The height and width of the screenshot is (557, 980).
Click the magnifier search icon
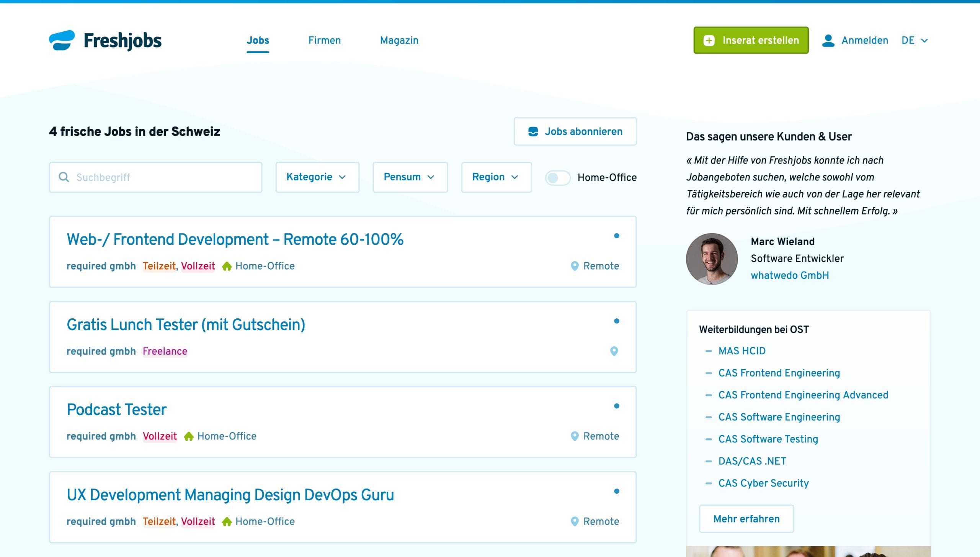point(64,177)
